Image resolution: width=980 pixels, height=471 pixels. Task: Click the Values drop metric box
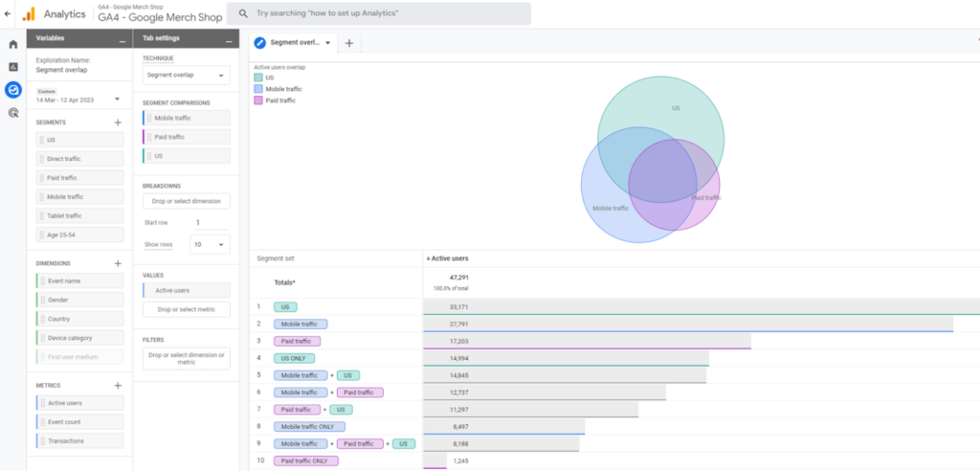point(187,309)
